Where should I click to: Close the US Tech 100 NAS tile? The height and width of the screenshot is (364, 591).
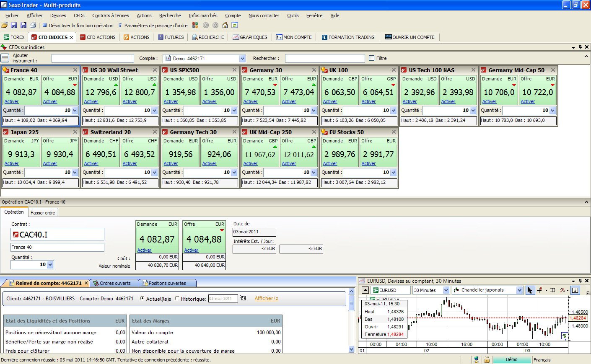click(x=474, y=70)
